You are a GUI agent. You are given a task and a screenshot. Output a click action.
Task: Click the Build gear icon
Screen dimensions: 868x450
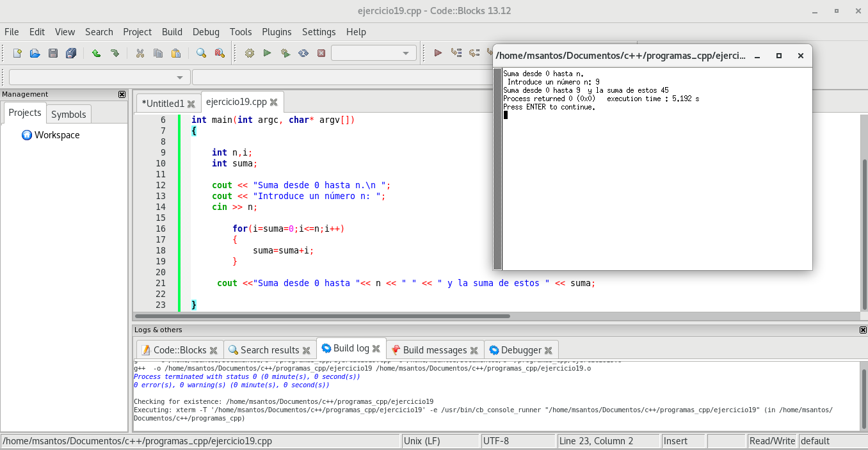point(250,53)
